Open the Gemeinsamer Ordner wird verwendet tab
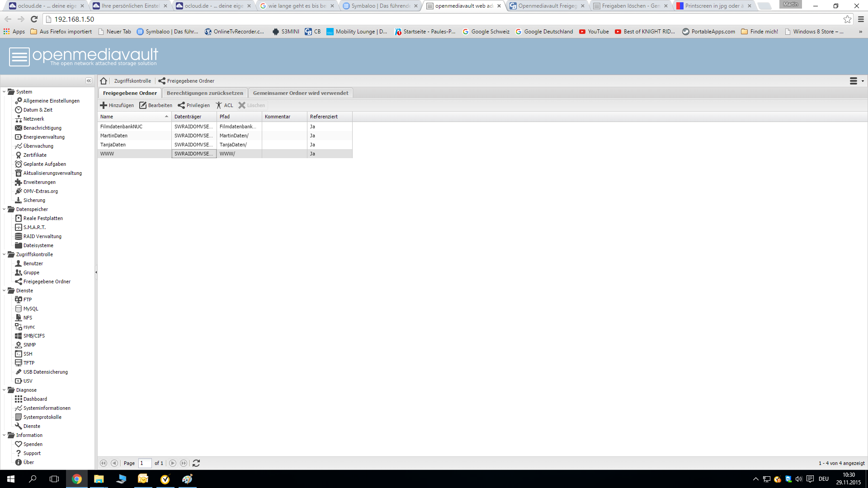This screenshot has height=488, width=868. [301, 93]
